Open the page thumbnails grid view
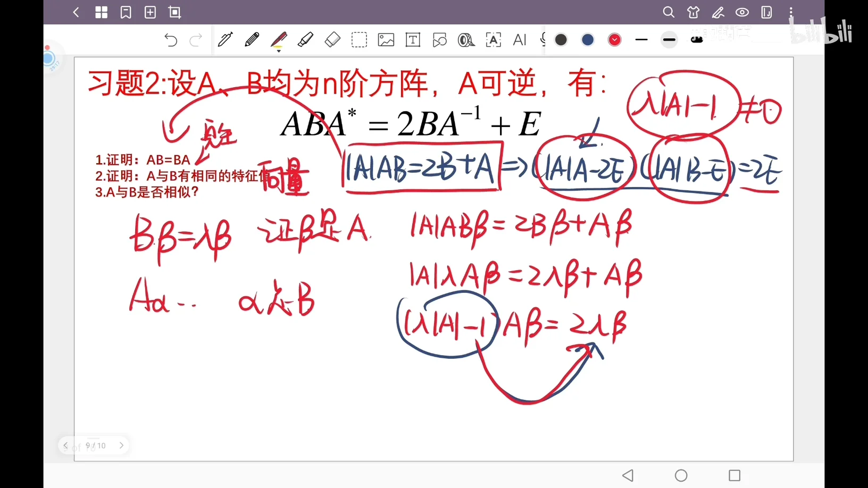Image resolution: width=868 pixels, height=488 pixels. [x=101, y=12]
